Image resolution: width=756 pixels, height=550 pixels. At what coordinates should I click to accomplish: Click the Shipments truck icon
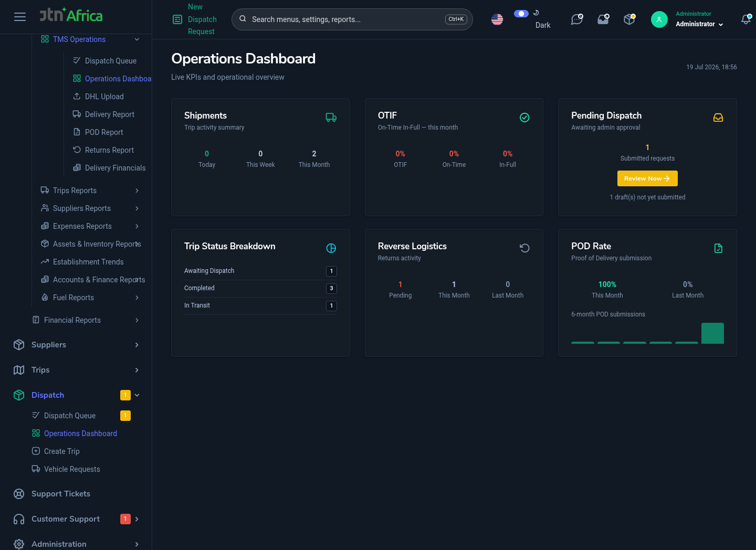(x=331, y=118)
